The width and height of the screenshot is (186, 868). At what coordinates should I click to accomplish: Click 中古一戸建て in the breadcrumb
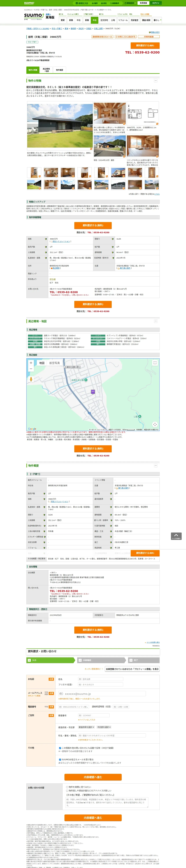coord(57,29)
